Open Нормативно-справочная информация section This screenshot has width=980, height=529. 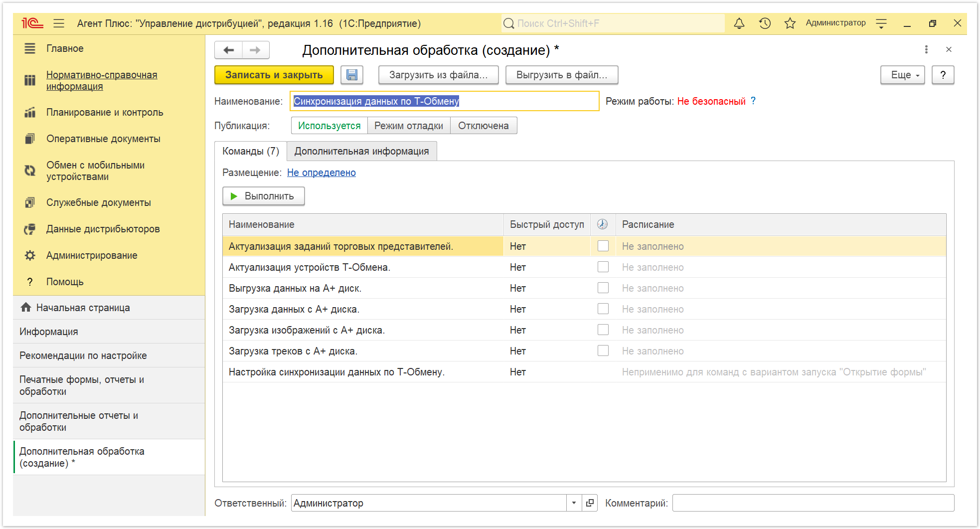(x=102, y=81)
